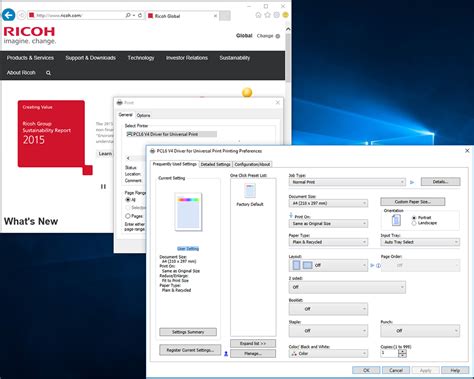
Task: Open the Input Tray dropdown
Action: [x=420, y=242]
